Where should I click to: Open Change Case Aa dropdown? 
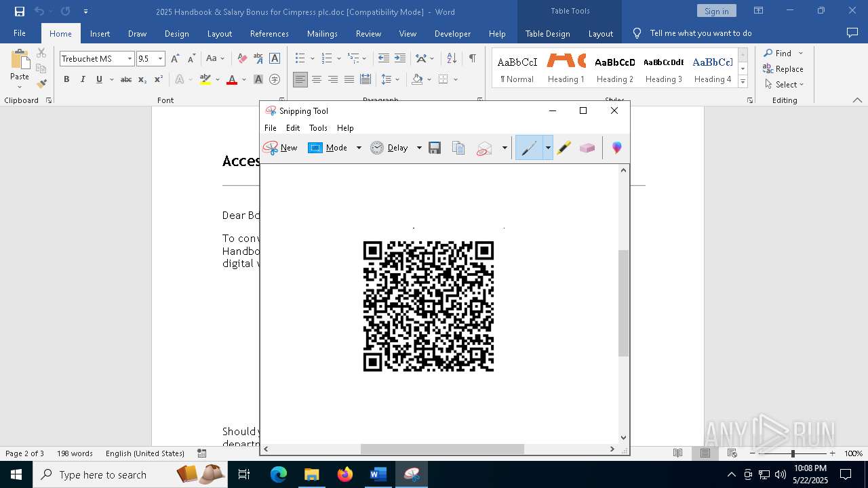(x=215, y=58)
